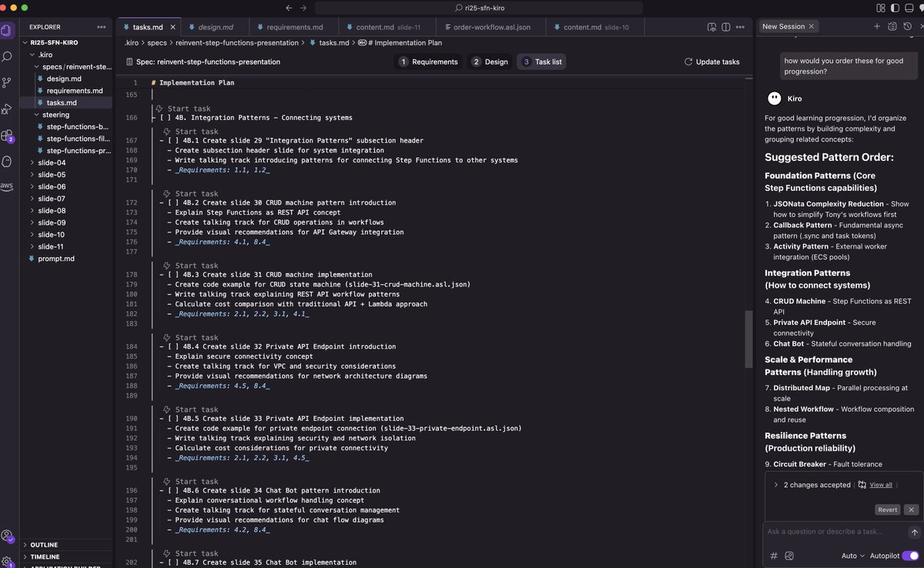This screenshot has height=568, width=924.
Task: Expand the 2 changes accepted chevron
Action: pyautogui.click(x=775, y=485)
